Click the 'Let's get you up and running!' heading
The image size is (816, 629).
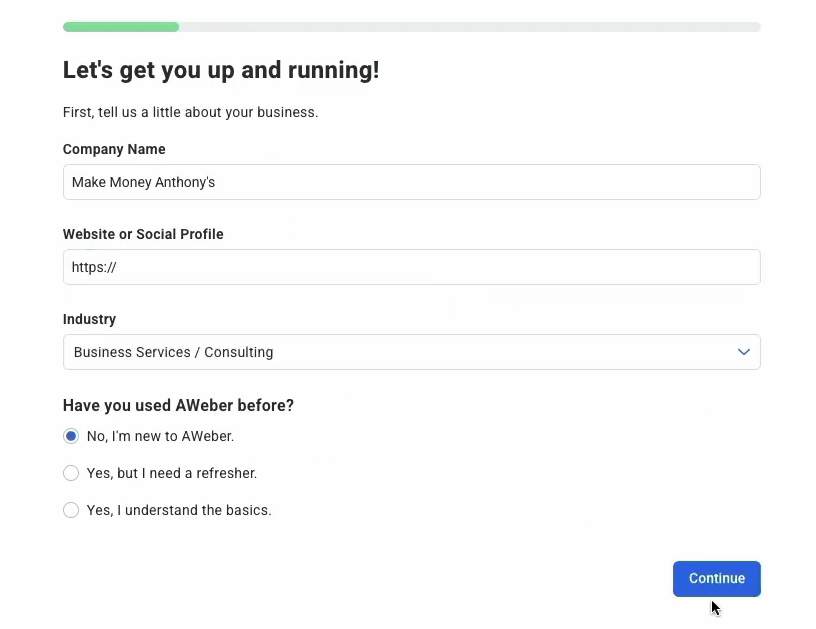pyautogui.click(x=221, y=70)
